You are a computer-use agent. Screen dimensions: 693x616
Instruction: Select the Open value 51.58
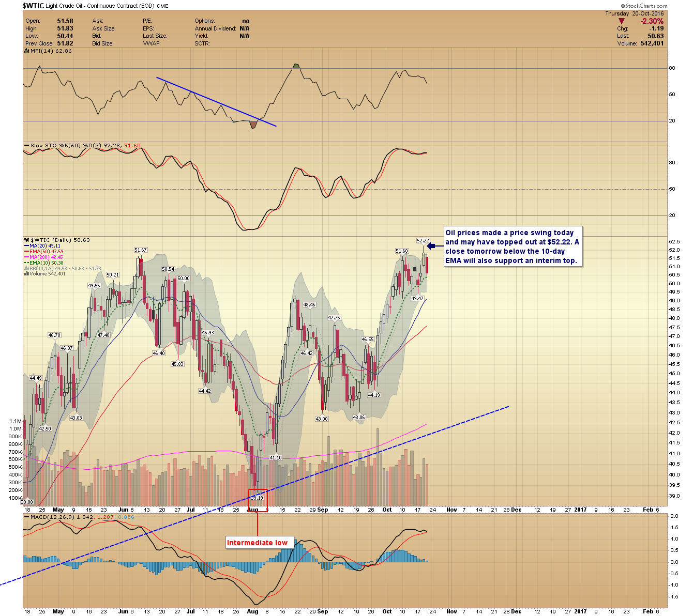65,21
